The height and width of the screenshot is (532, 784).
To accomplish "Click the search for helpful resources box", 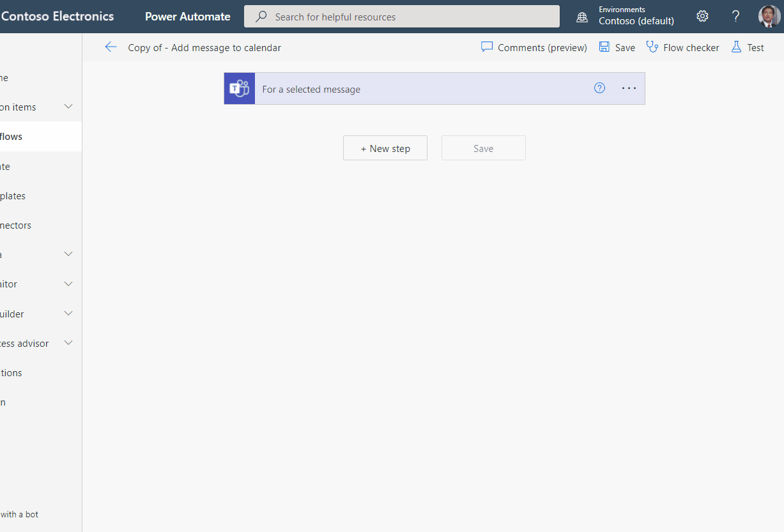I will 402,17.
